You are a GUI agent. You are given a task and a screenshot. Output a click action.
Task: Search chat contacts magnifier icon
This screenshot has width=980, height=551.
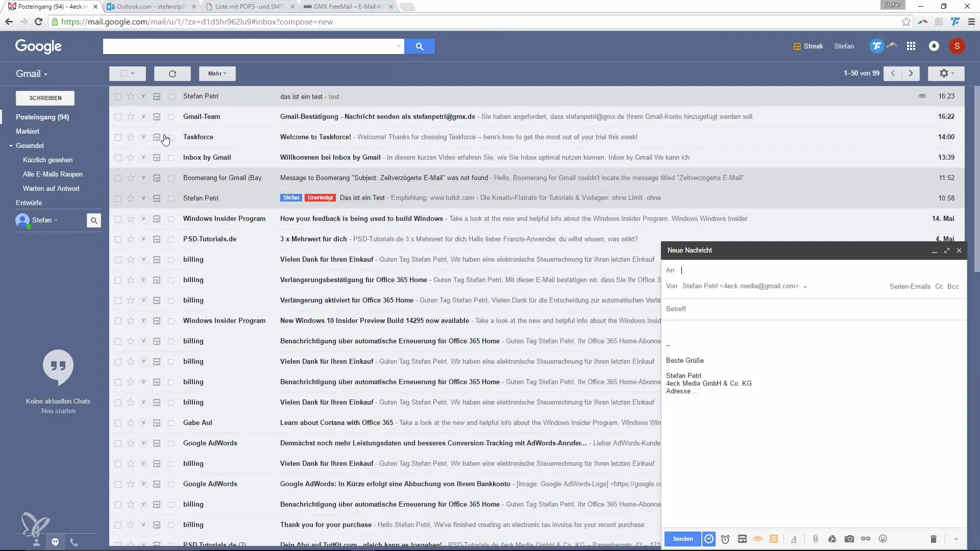(94, 220)
